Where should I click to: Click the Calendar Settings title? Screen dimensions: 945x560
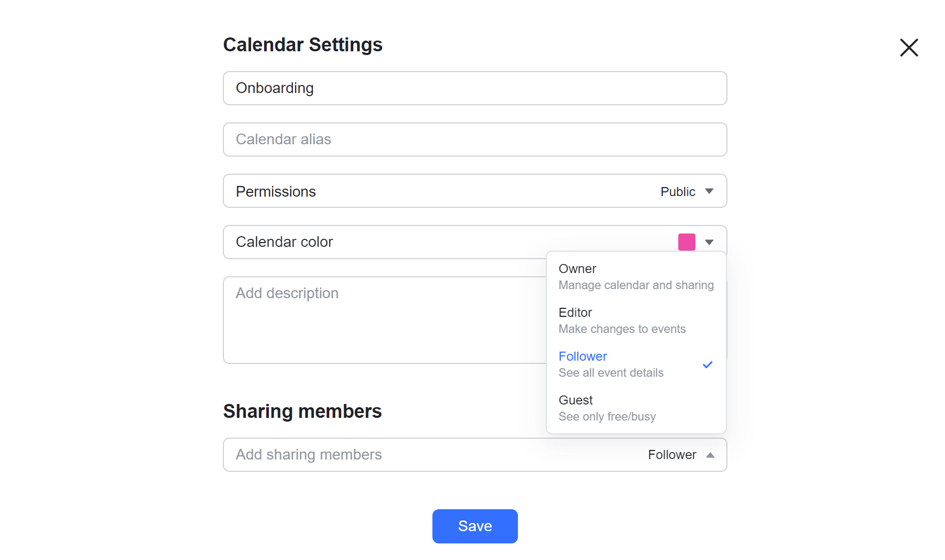[303, 44]
